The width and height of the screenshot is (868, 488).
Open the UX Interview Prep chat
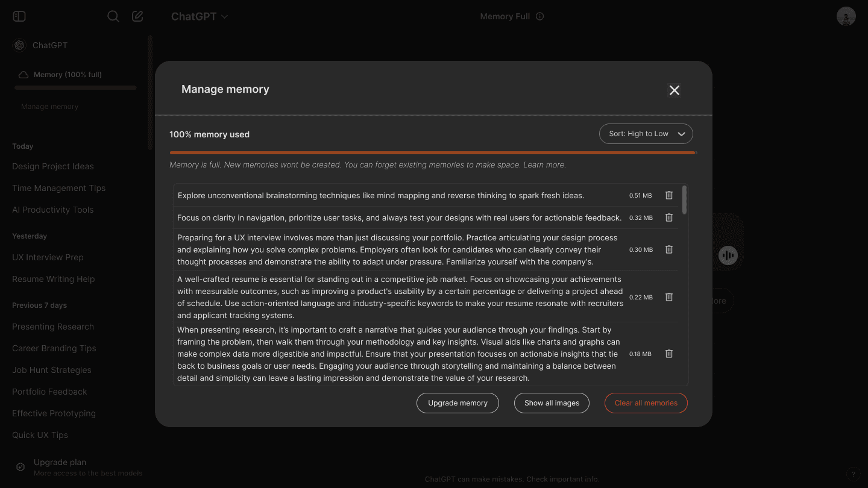(48, 257)
